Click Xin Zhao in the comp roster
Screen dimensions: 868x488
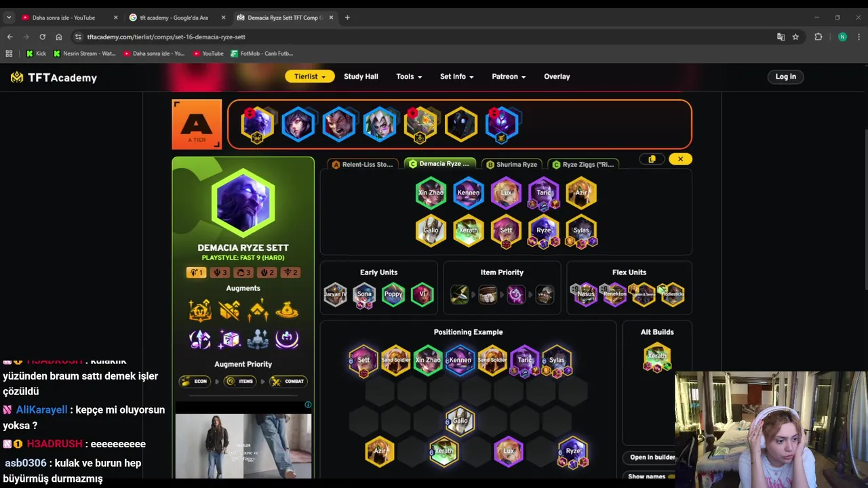pos(431,192)
